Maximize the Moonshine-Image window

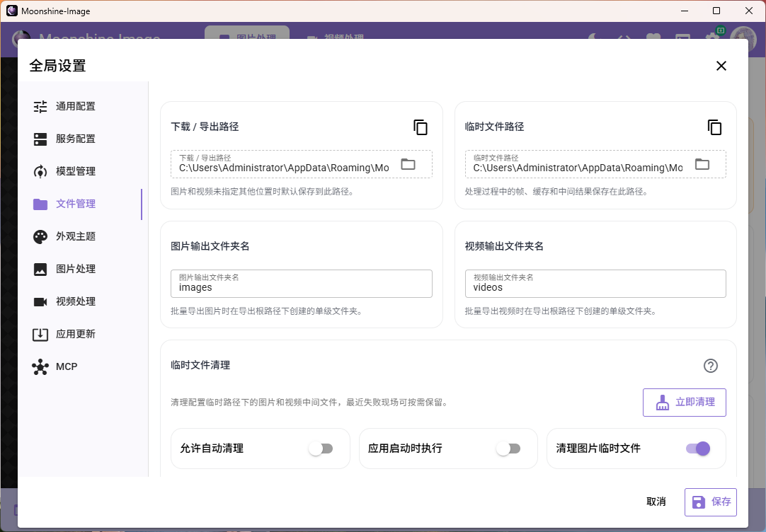(x=716, y=11)
